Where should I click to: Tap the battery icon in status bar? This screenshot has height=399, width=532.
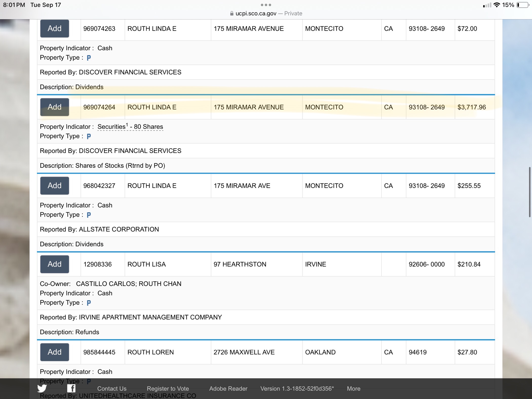click(x=523, y=5)
